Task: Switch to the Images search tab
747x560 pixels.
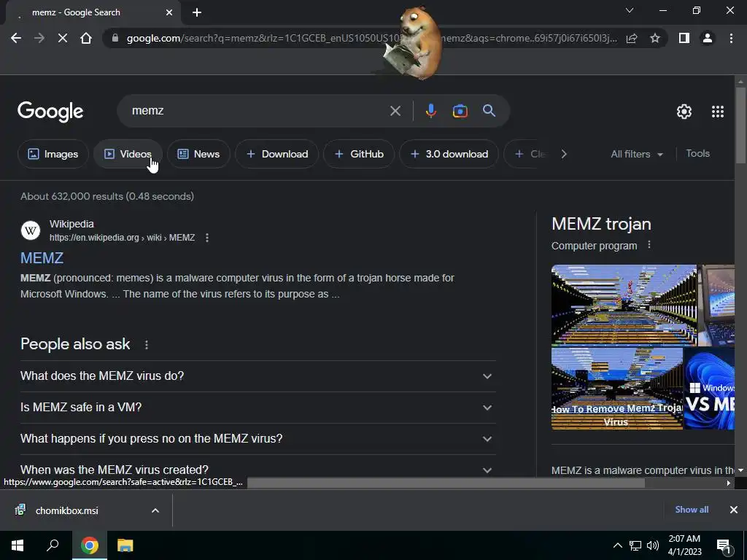Action: [x=53, y=154]
